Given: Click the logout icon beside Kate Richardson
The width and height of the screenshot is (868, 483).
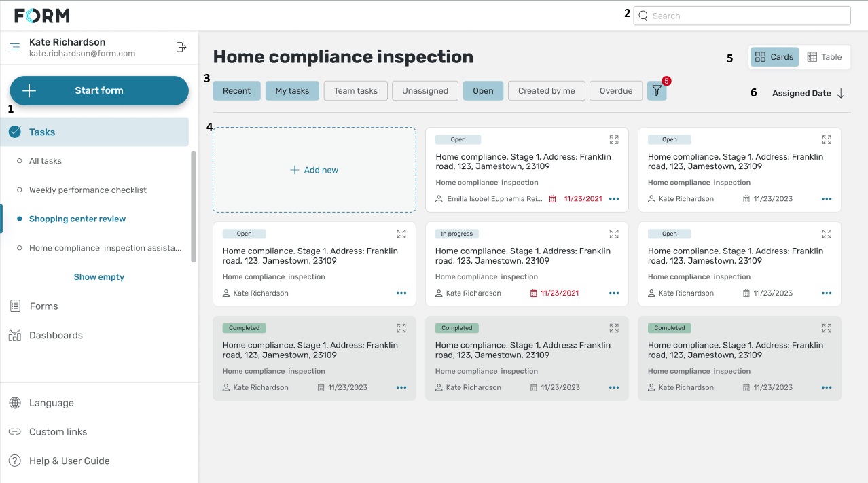Looking at the screenshot, I should (x=181, y=48).
